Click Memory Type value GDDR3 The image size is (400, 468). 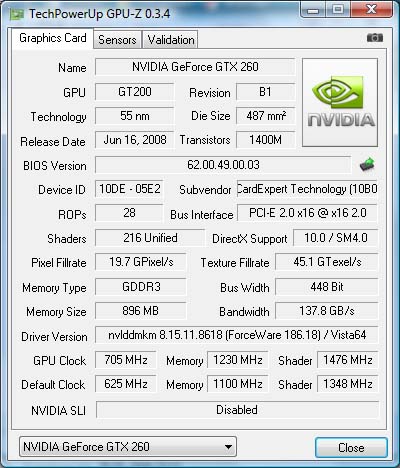coord(140,287)
